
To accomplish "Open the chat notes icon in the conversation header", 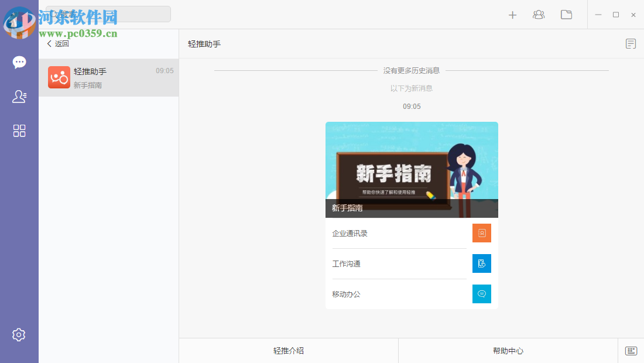I will (630, 43).
